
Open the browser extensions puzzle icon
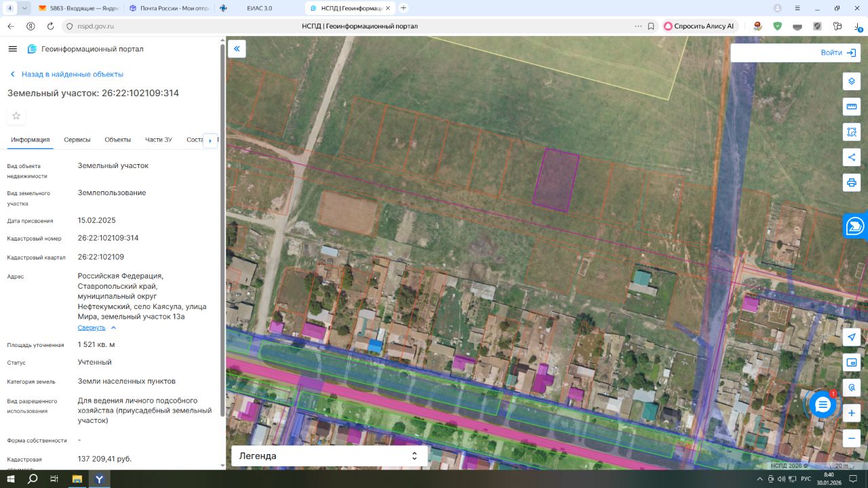click(837, 26)
